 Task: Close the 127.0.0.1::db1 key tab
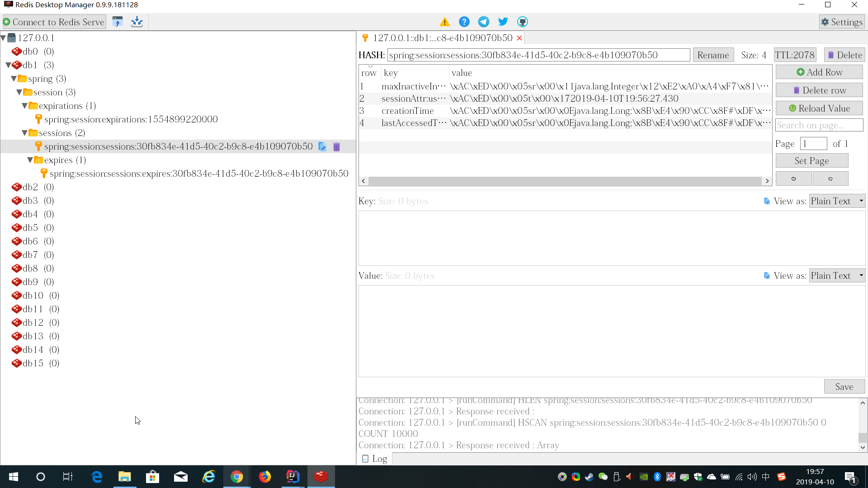tap(519, 38)
